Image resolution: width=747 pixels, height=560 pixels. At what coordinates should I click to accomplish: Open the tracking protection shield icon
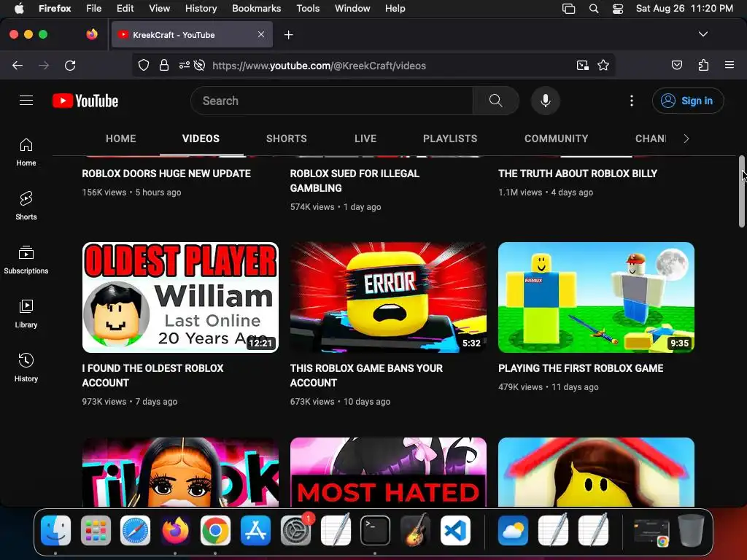click(x=144, y=65)
